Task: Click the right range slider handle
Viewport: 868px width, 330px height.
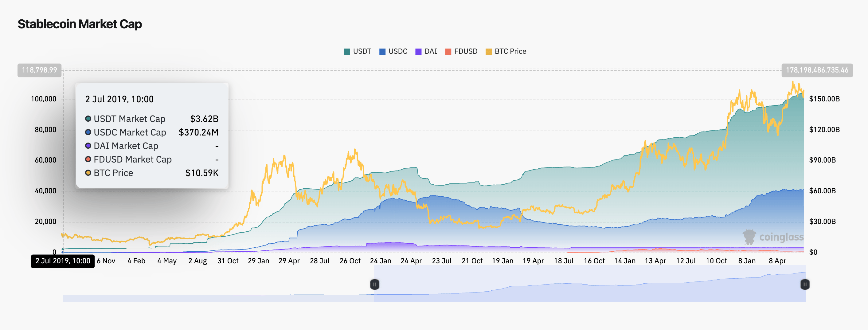Action: (x=805, y=285)
